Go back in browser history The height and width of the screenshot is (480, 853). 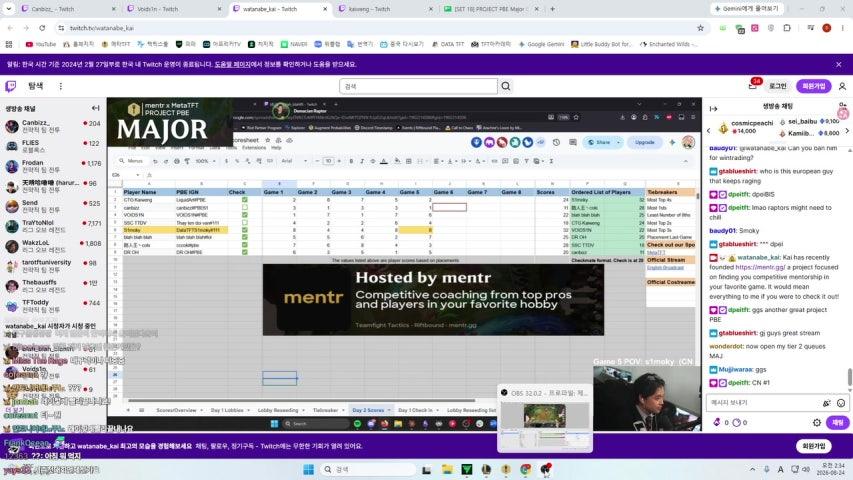[10, 28]
